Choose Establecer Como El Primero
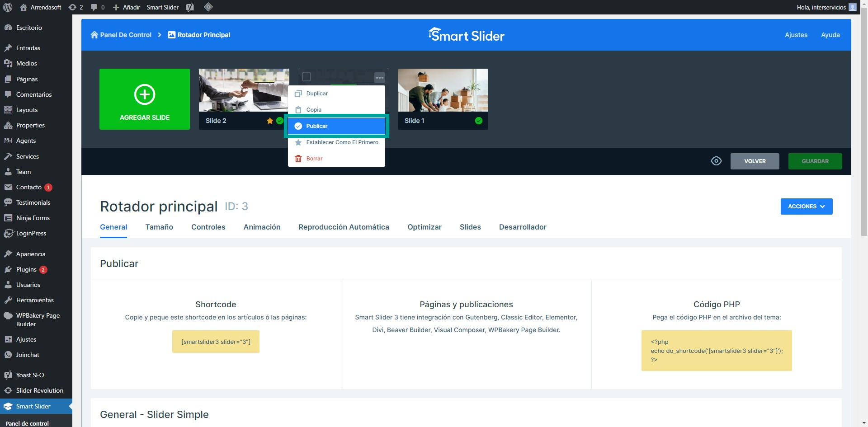The width and height of the screenshot is (868, 427). coord(336,142)
